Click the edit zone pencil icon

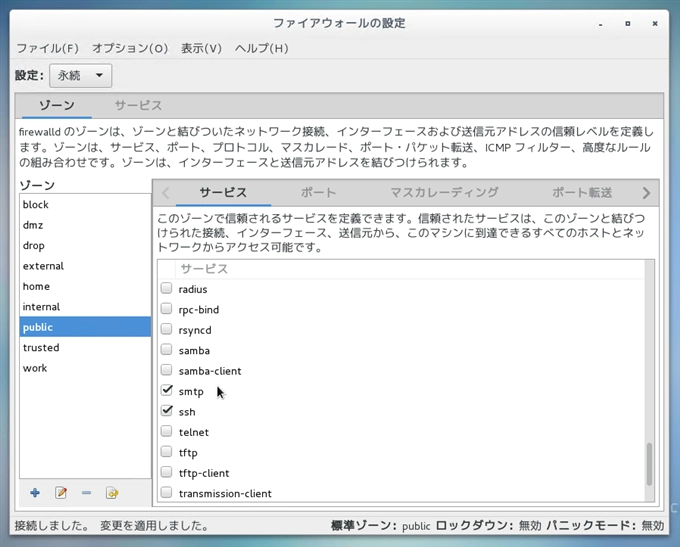pos(61,493)
